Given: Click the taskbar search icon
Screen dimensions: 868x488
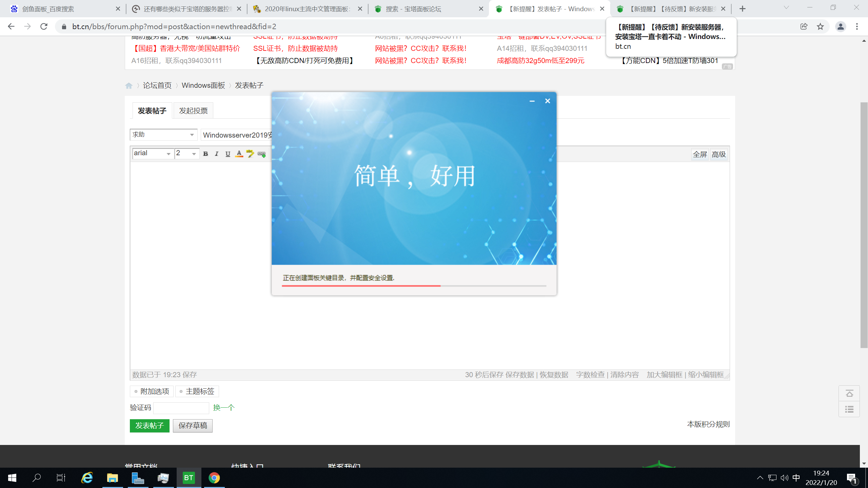Looking at the screenshot, I should 37,478.
